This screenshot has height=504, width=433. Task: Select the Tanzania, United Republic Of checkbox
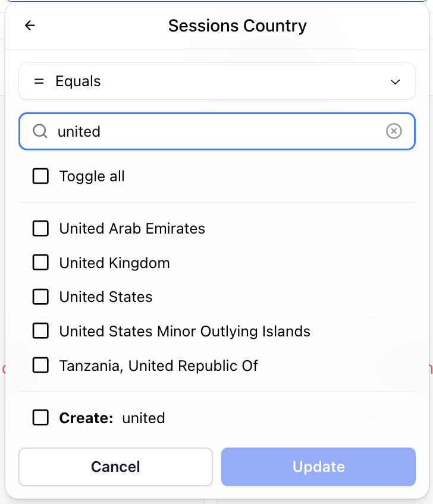40,366
